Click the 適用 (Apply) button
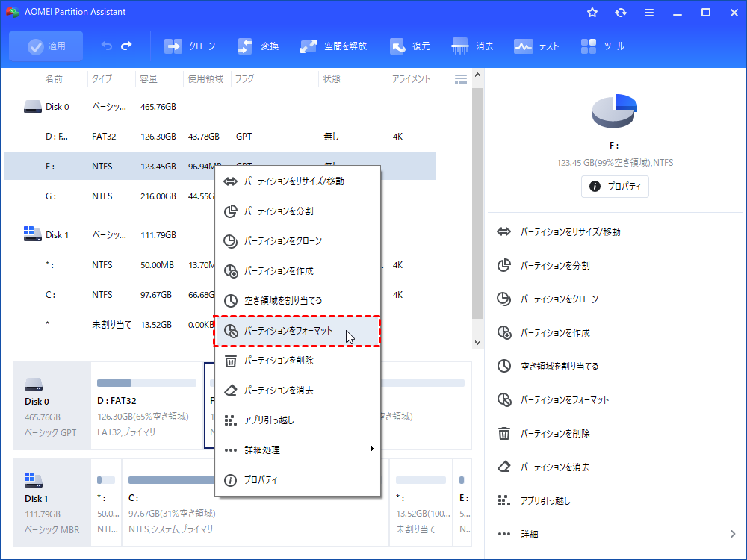 click(46, 46)
